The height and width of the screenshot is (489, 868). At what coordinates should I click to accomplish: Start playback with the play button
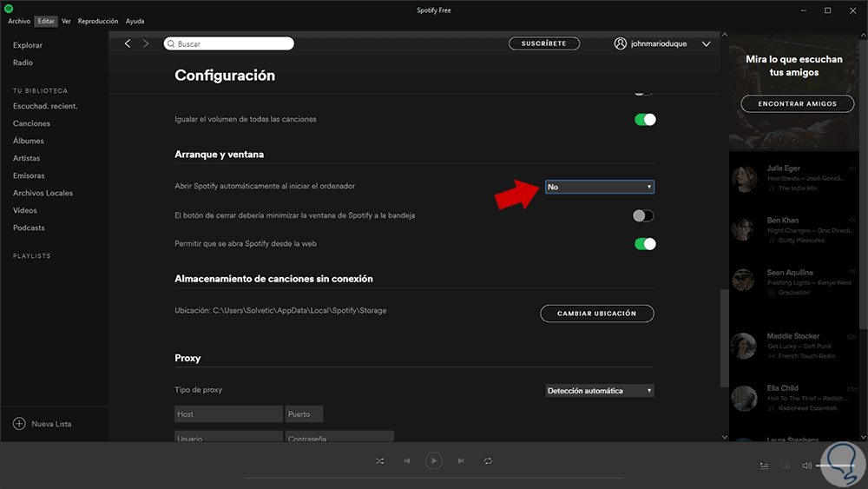click(x=433, y=460)
